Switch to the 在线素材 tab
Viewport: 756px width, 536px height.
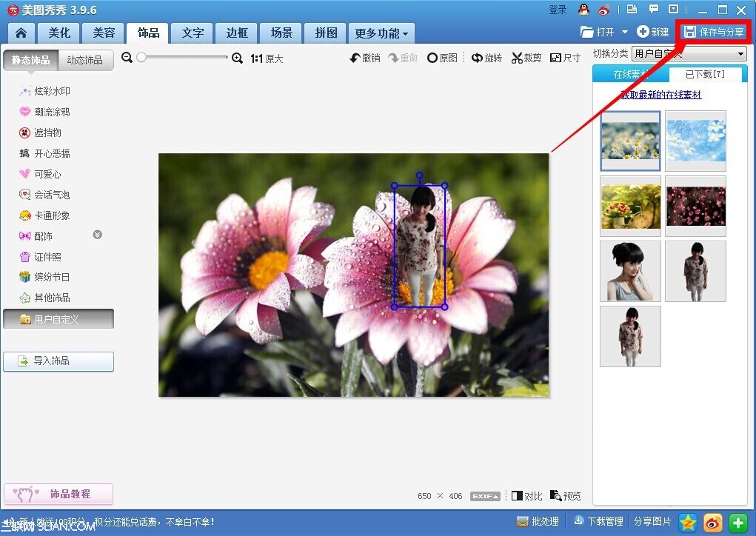[631, 74]
